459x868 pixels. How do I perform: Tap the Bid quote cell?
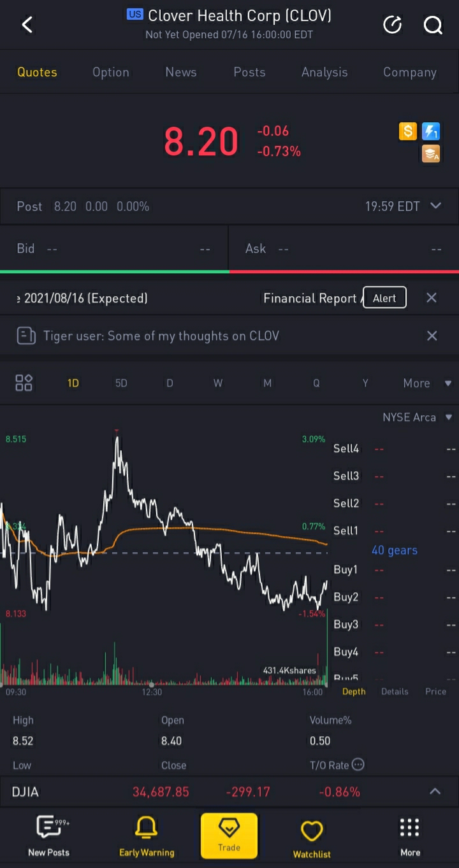(114, 249)
